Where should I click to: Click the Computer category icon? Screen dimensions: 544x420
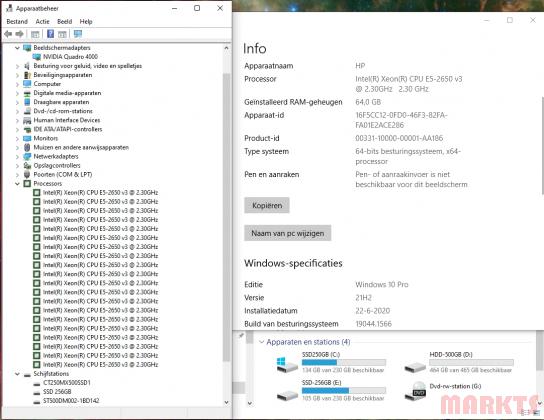[x=27, y=84]
